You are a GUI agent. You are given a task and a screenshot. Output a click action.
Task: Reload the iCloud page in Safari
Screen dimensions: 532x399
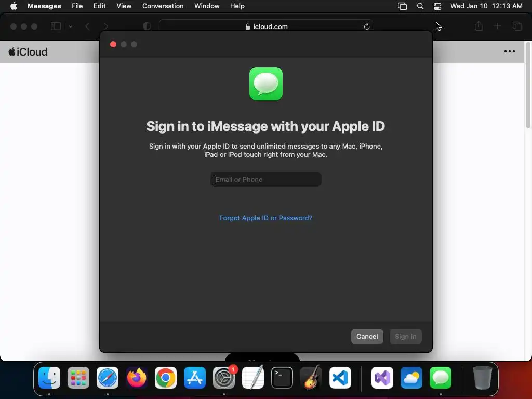tap(366, 26)
